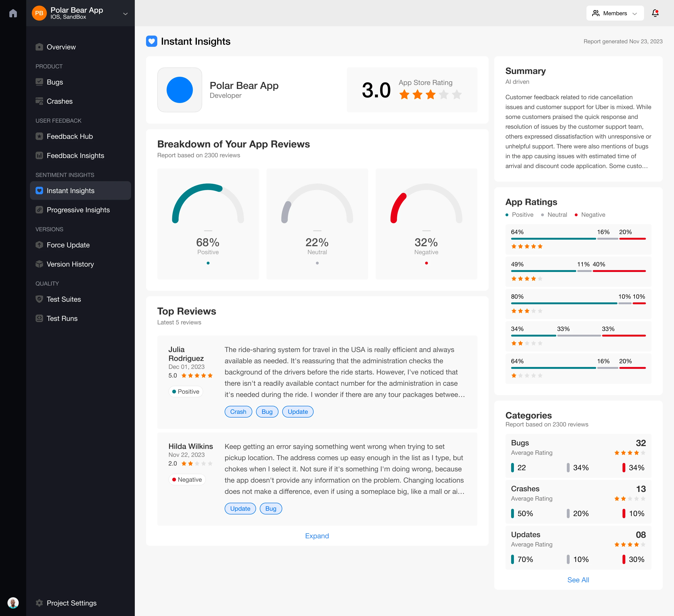Expand the Top Reviews list
The width and height of the screenshot is (674, 616).
pyautogui.click(x=317, y=536)
